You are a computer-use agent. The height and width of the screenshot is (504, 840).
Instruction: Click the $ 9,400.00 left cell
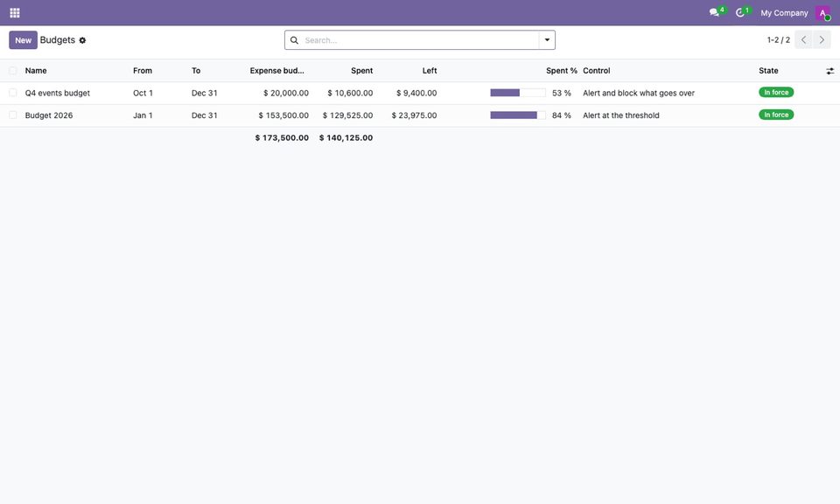coord(416,94)
